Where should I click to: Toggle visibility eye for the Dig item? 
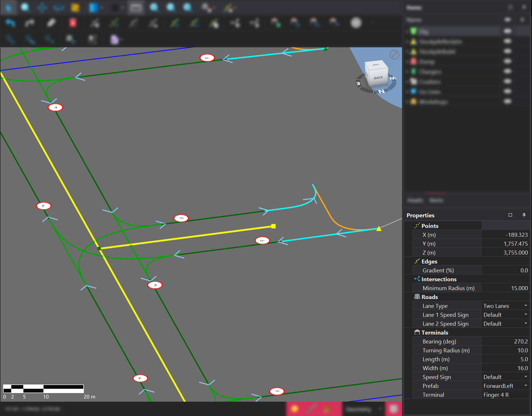point(507,31)
